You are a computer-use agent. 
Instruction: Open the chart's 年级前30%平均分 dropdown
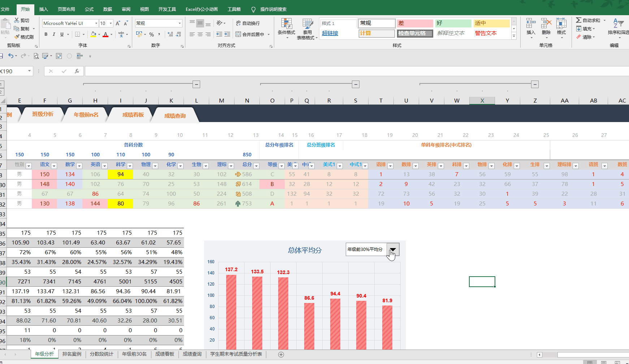[393, 250]
